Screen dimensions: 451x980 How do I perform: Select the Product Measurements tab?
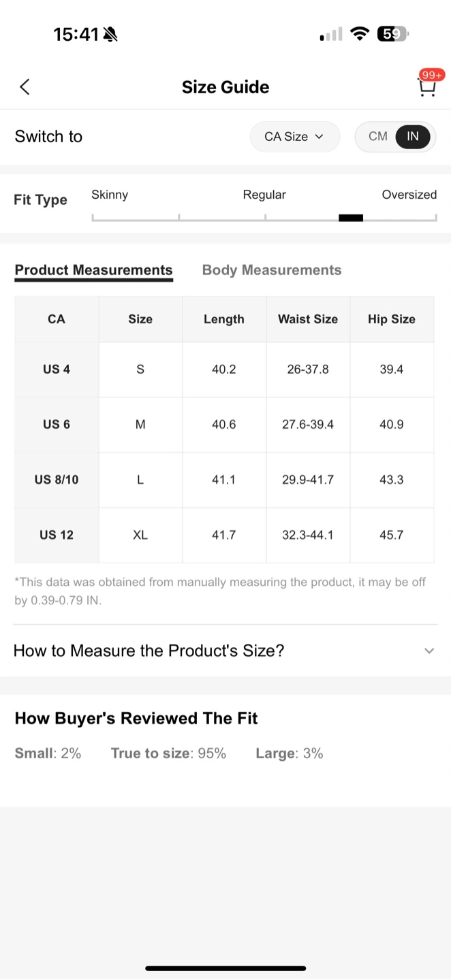click(x=93, y=270)
